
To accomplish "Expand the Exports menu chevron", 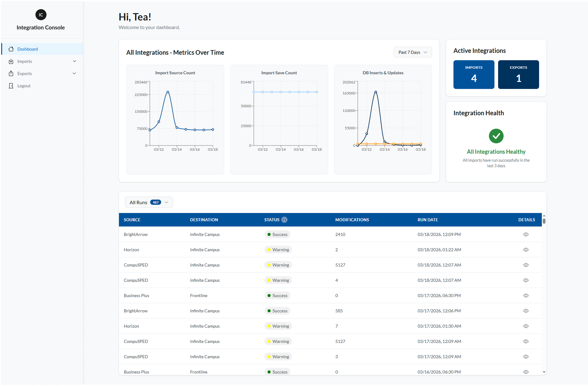I will click(x=75, y=73).
